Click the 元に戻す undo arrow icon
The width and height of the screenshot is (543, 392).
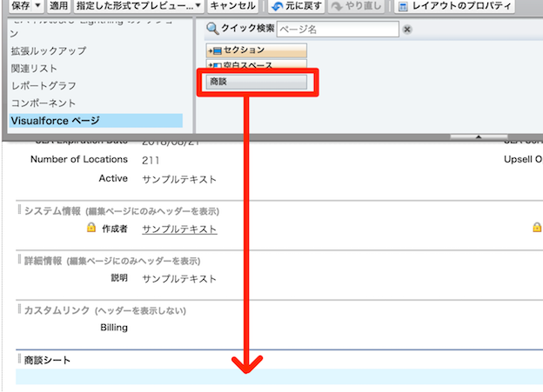[x=277, y=6]
